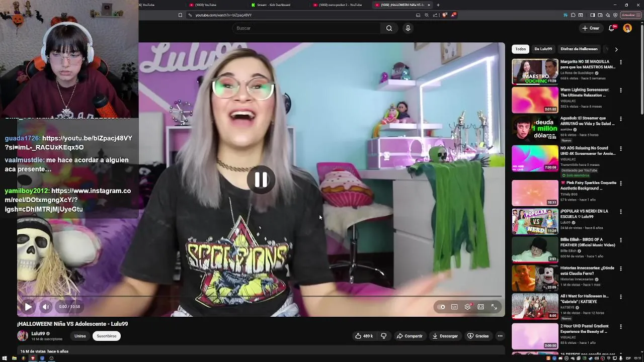Open options for POPULAR VS NERD video
This screenshot has width=644, height=362.
621,212
